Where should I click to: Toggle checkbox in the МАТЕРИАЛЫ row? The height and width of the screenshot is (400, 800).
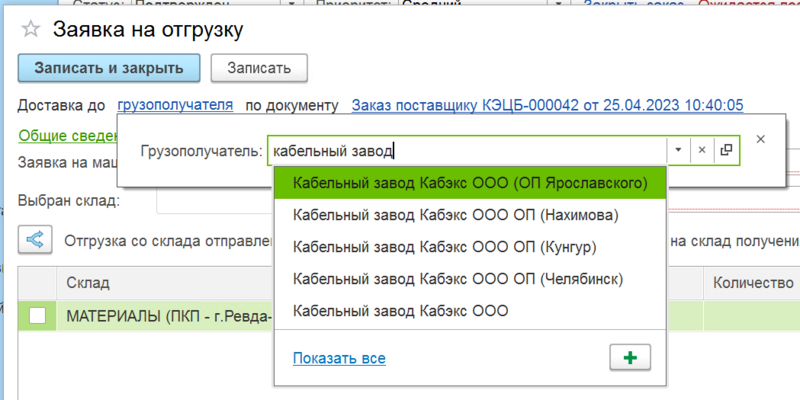[37, 316]
